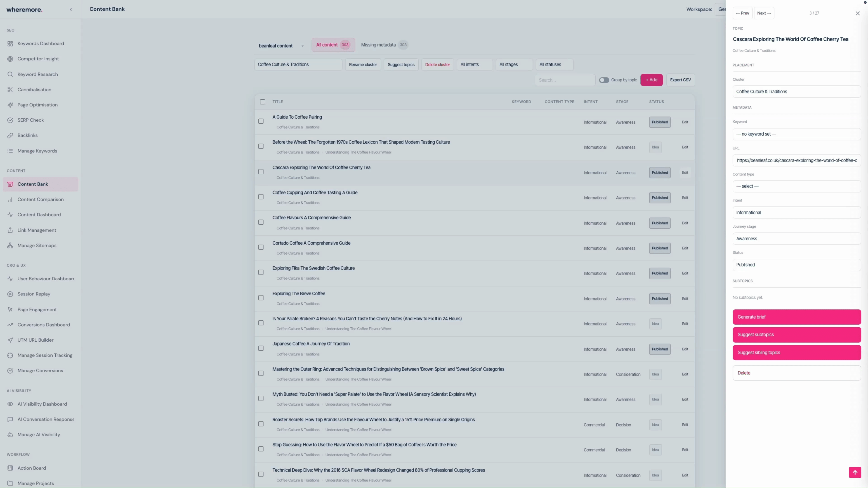
Task: Click the Page Engagement cursor icon
Action: point(10,309)
